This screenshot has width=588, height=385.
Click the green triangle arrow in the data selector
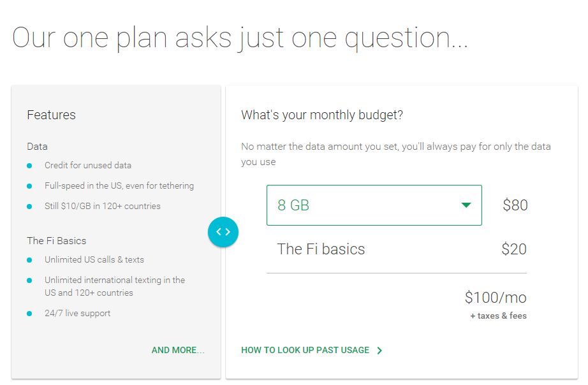tap(466, 205)
